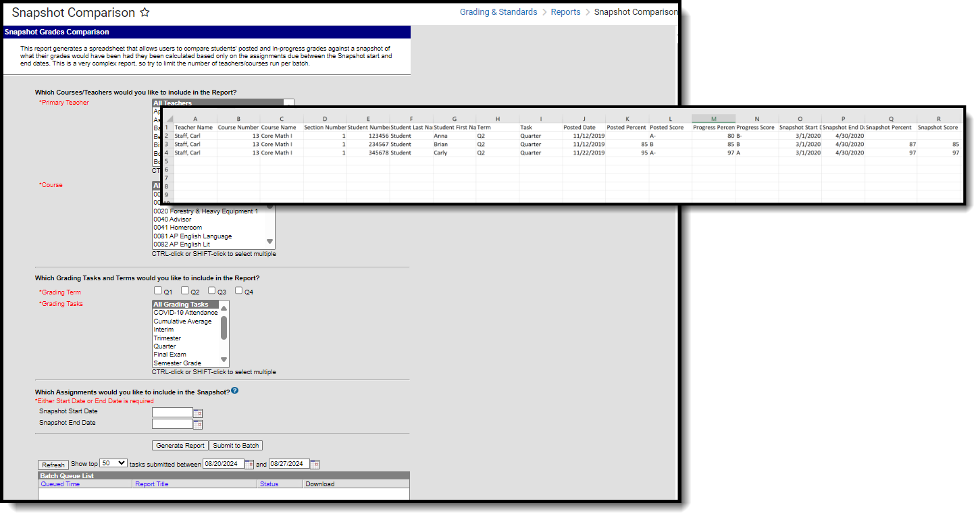Click the spreadsheet select-all corner triangle

click(x=169, y=118)
